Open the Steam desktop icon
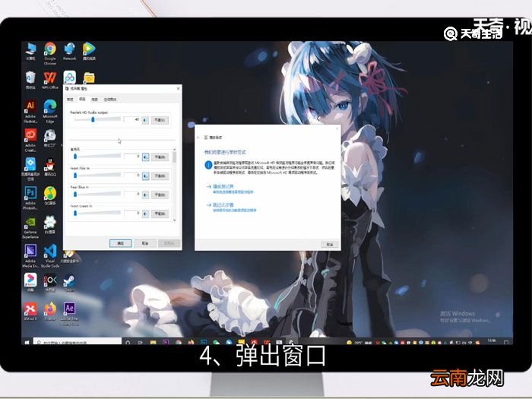Screen dimensions: 532x399 [70, 283]
